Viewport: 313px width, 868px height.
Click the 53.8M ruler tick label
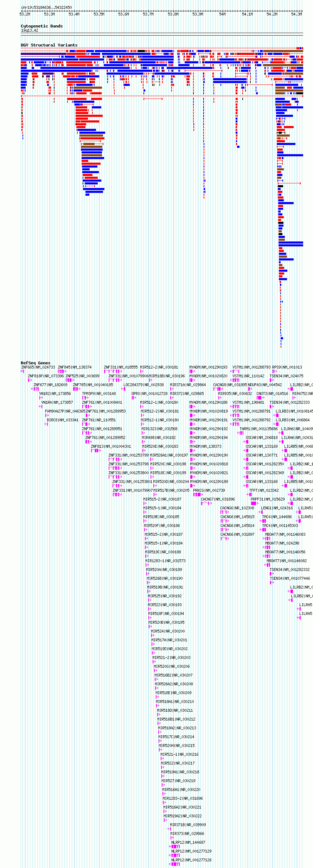click(x=173, y=14)
